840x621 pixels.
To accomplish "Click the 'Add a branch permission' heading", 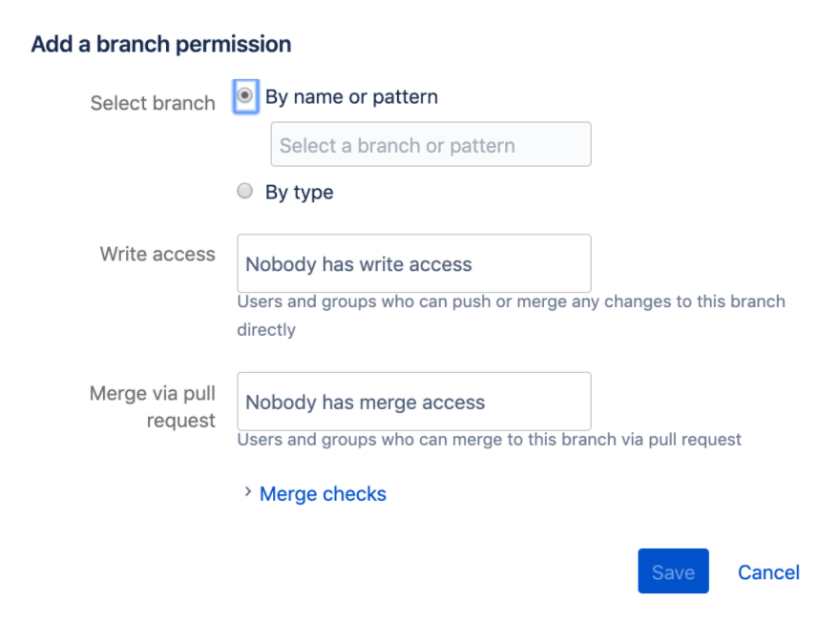I will click(x=161, y=44).
